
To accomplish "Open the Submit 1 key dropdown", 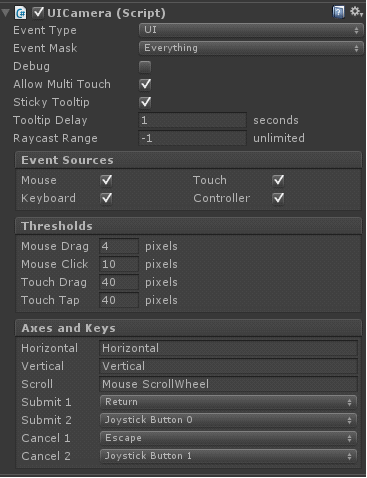I will click(228, 402).
